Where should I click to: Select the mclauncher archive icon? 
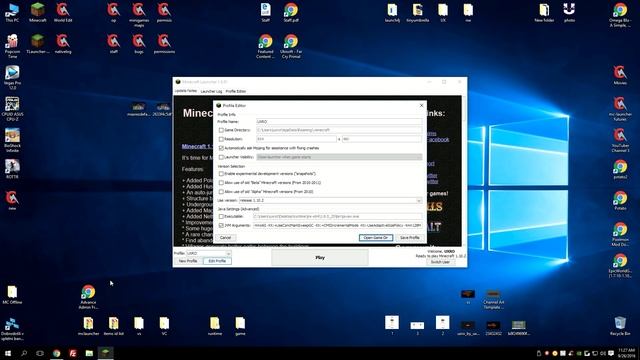click(88, 327)
